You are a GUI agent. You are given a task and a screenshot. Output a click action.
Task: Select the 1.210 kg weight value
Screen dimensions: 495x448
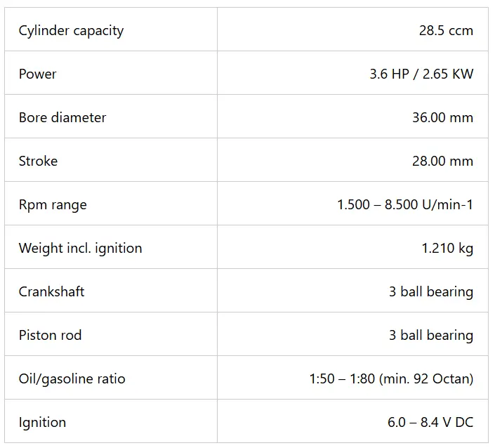click(x=447, y=248)
